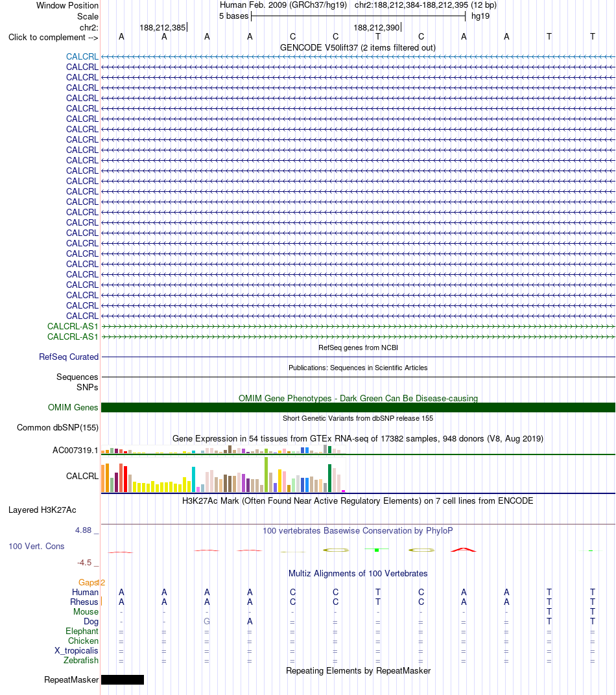Viewport: 616px width, 695px height.
Task: Click the RefSeq Curated label
Action: [69, 357]
